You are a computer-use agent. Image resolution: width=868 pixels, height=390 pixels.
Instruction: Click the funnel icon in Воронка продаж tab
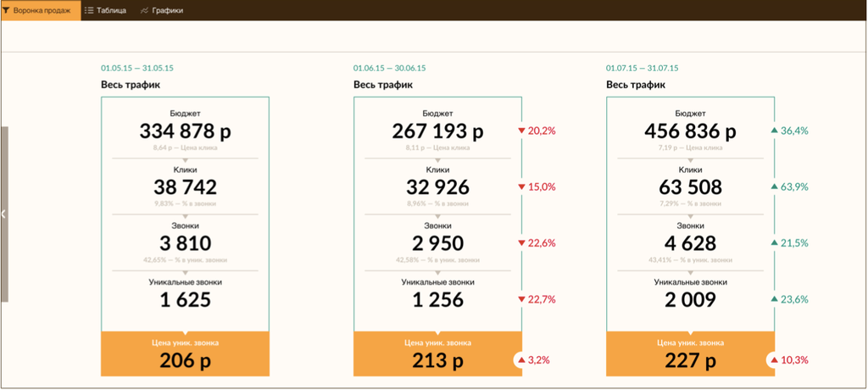click(8, 10)
